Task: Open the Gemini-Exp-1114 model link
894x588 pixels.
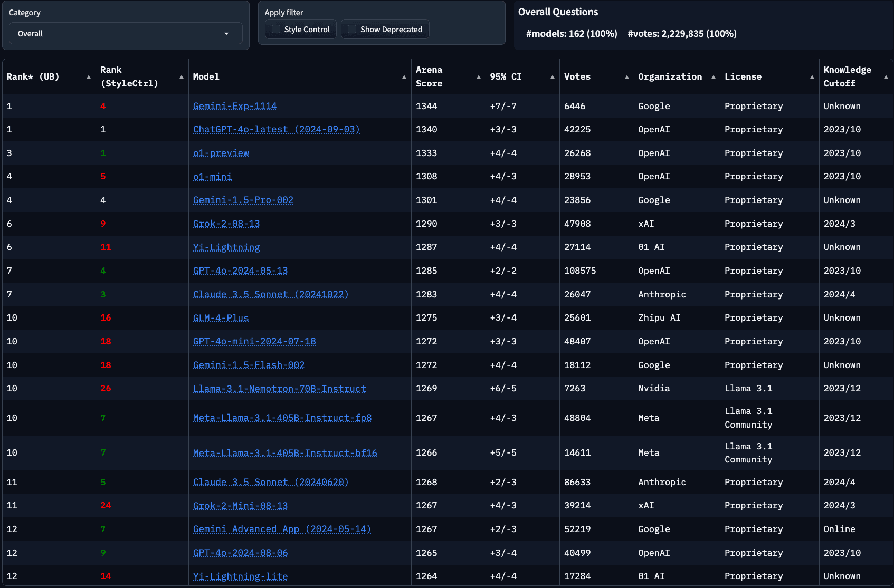Action: [235, 106]
